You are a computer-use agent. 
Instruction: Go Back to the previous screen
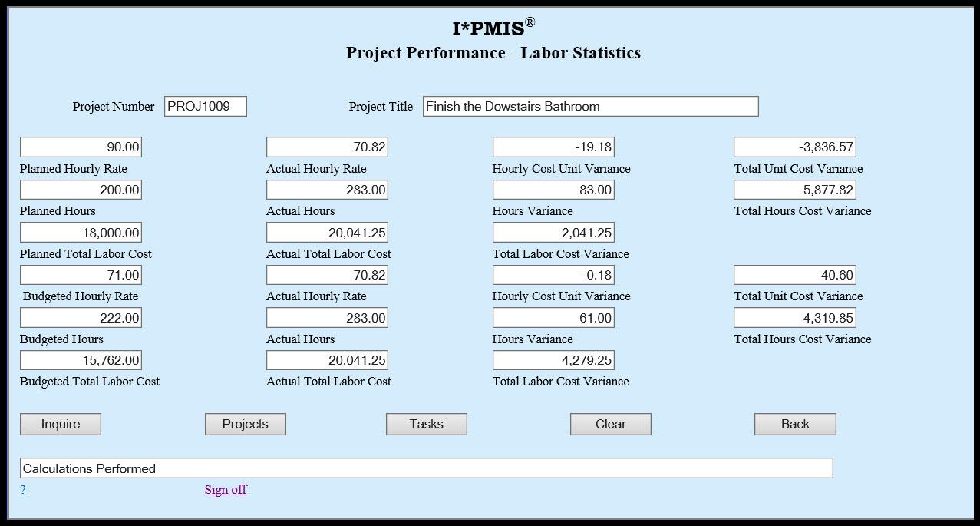795,424
